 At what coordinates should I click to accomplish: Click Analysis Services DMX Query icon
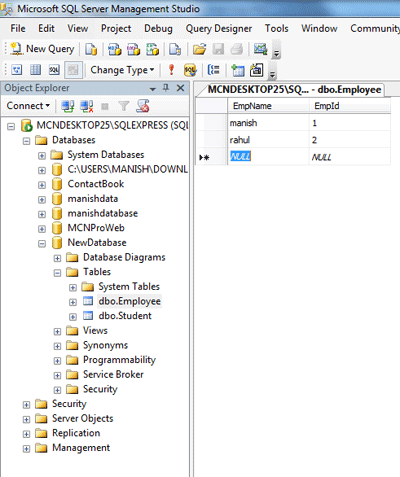(134, 49)
